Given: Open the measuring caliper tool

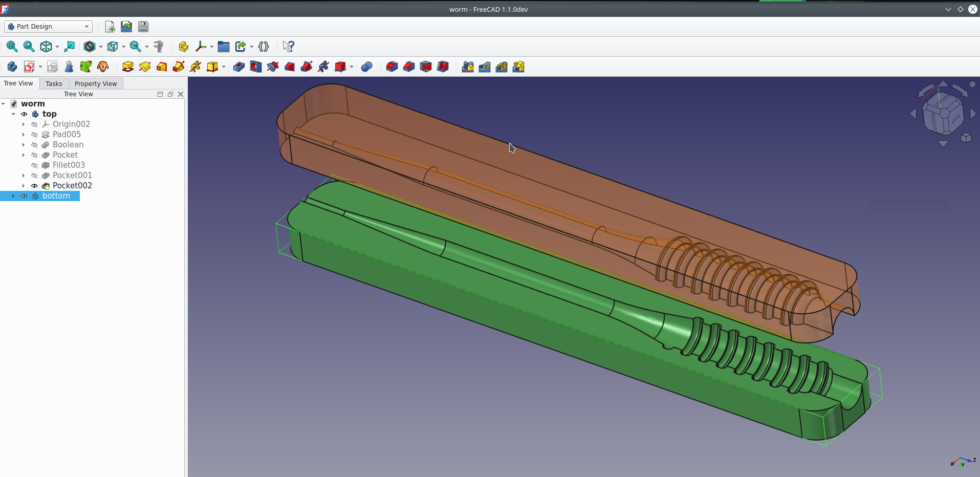Looking at the screenshot, I should [159, 47].
